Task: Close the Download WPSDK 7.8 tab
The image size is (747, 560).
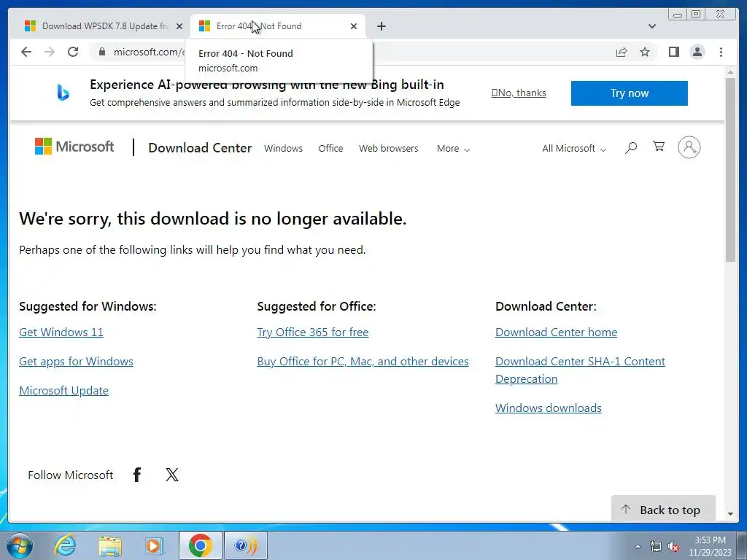Action: [179, 26]
